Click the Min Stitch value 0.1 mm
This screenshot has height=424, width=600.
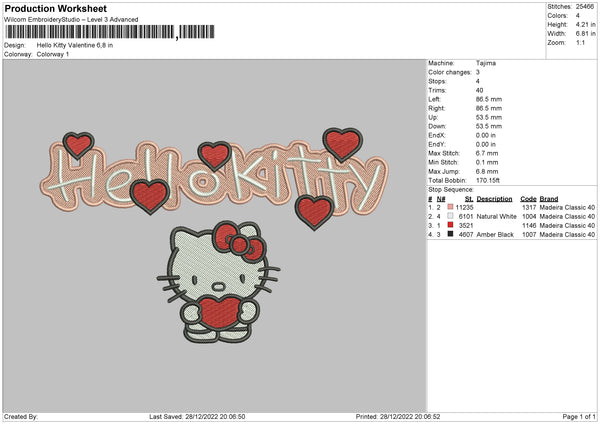tap(487, 162)
